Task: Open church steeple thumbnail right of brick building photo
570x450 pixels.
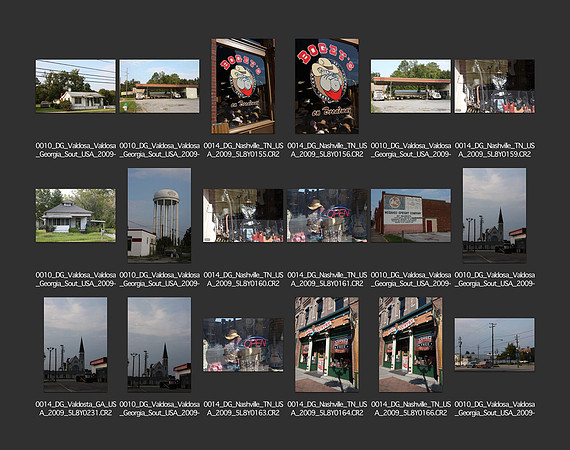Action: [x=494, y=215]
